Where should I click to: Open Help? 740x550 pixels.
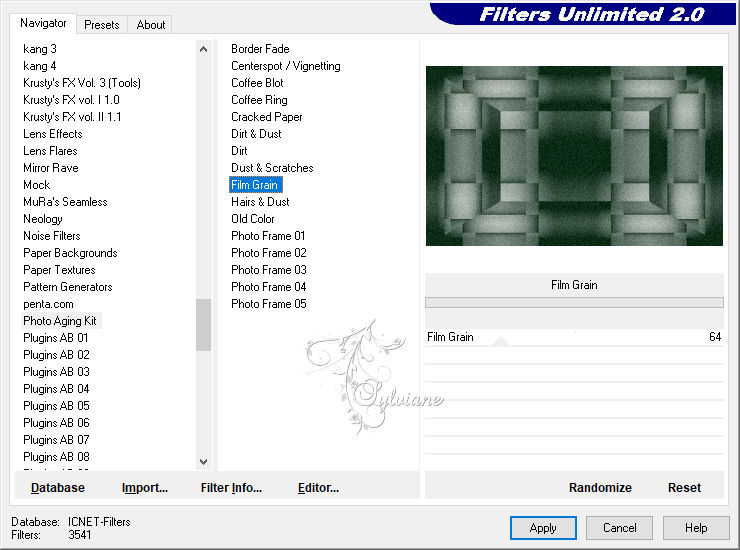(x=696, y=528)
